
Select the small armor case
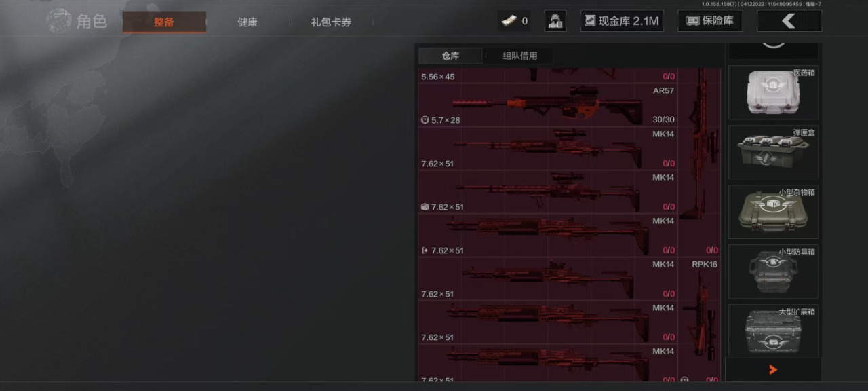773,272
